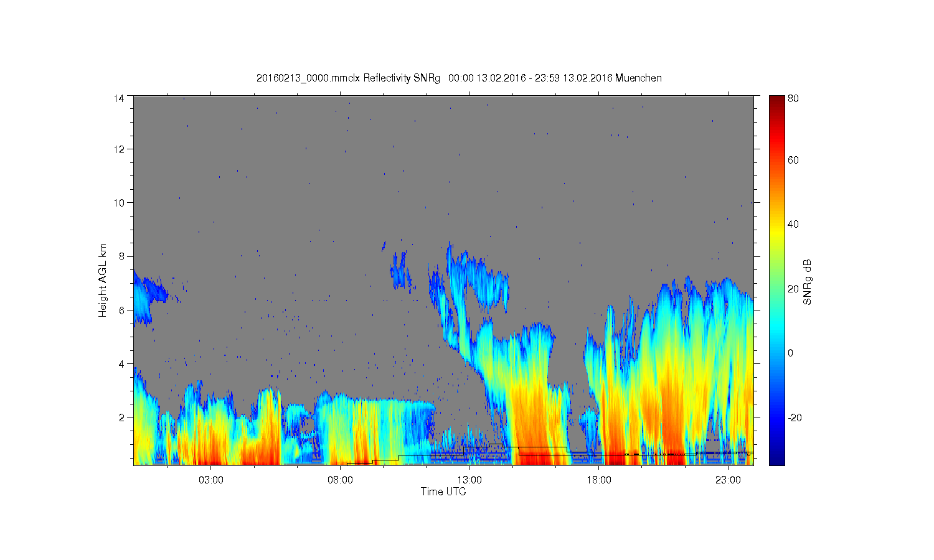This screenshot has height=560, width=934.
Task: Click the 'Time UTC' axis label
Action: pos(443,492)
